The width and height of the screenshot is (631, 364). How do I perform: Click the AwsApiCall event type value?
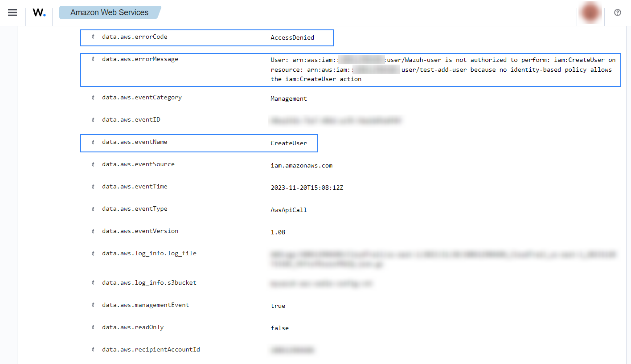(x=289, y=210)
